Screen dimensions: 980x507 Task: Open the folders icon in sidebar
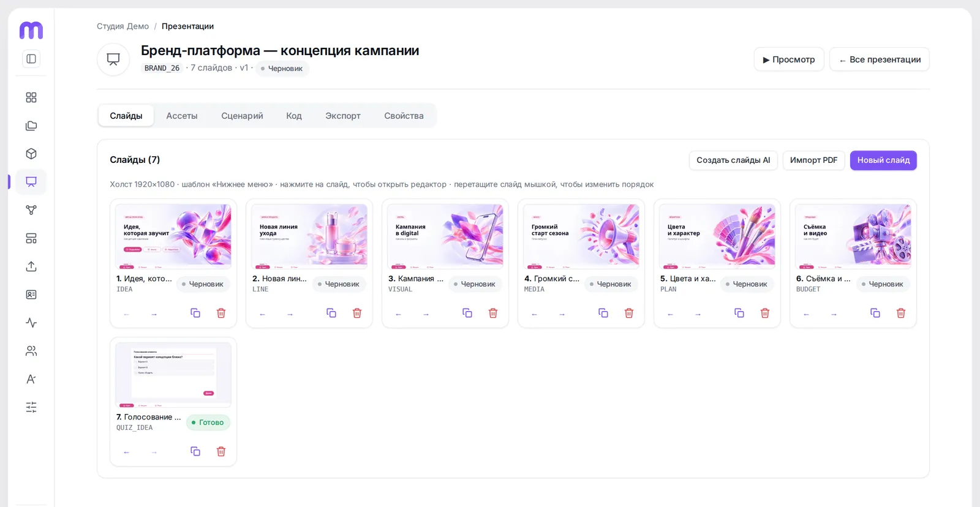point(31,126)
